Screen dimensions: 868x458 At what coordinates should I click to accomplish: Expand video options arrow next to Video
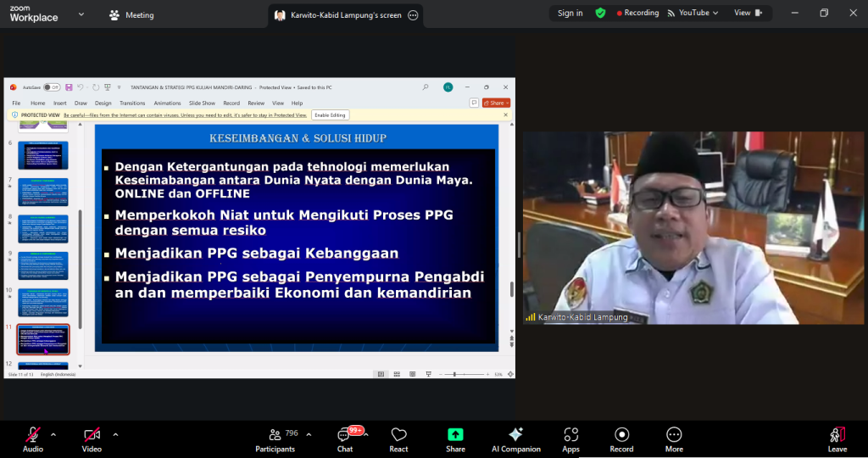pos(115,434)
